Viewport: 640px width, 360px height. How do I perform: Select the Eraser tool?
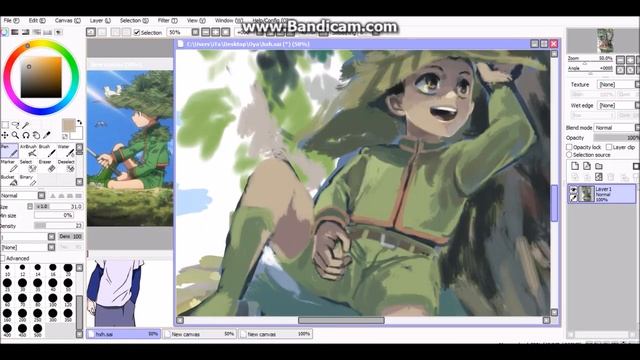47,166
